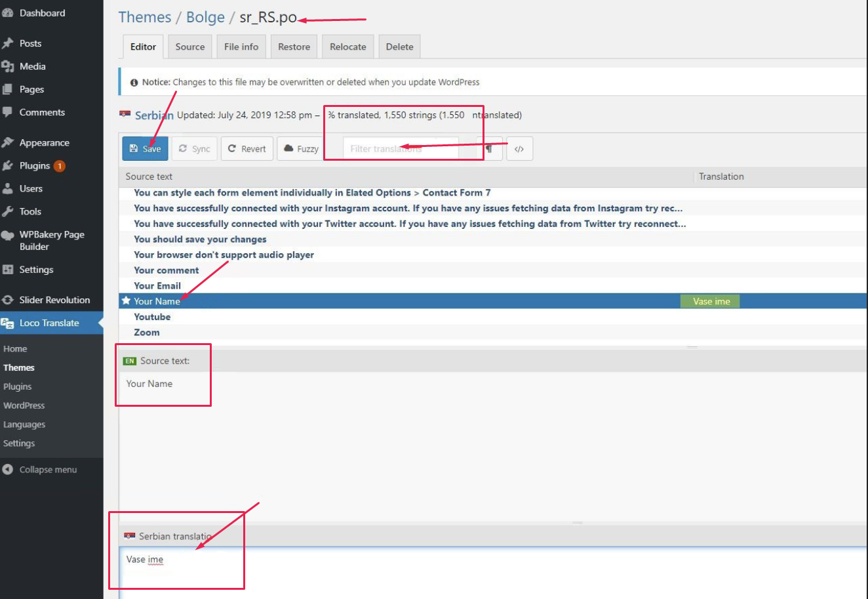
Task: Open Loco Translate Languages submenu
Action: point(24,424)
